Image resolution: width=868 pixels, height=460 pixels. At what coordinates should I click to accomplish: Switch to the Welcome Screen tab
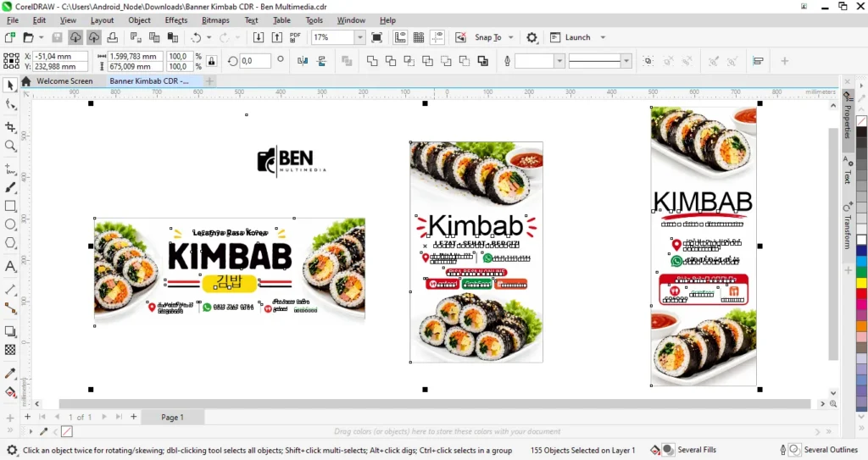(64, 80)
